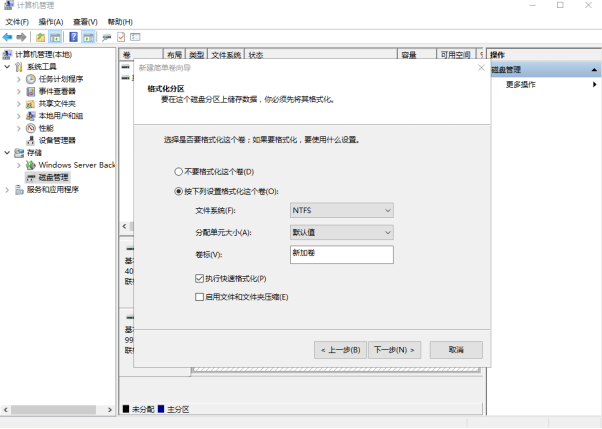Click the 事件查看器 icon in tree

(x=31, y=91)
